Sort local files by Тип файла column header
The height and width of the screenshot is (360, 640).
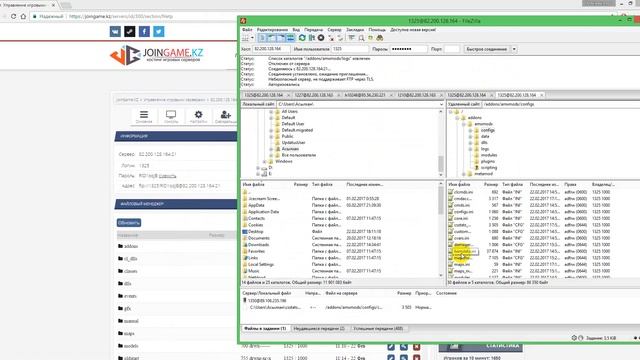tap(322, 184)
